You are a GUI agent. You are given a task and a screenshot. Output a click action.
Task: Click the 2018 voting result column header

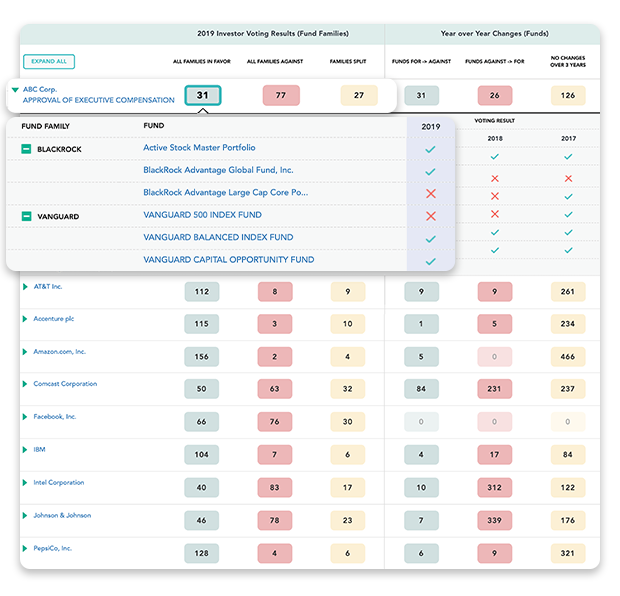(x=495, y=138)
